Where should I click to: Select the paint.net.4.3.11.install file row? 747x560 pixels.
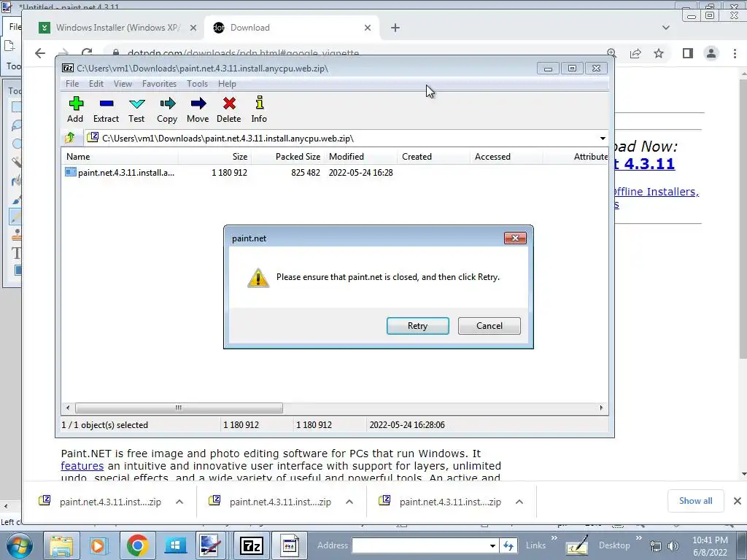(228, 172)
